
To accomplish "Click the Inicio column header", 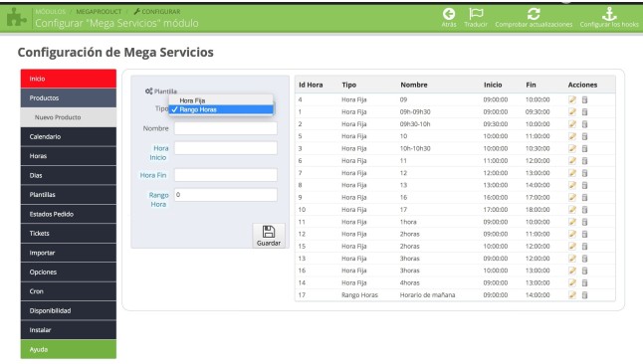I will tap(493, 85).
